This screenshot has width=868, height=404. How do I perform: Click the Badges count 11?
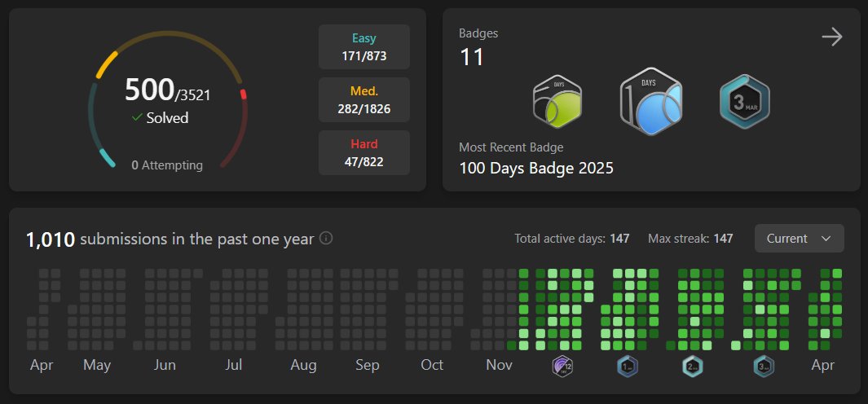click(472, 57)
